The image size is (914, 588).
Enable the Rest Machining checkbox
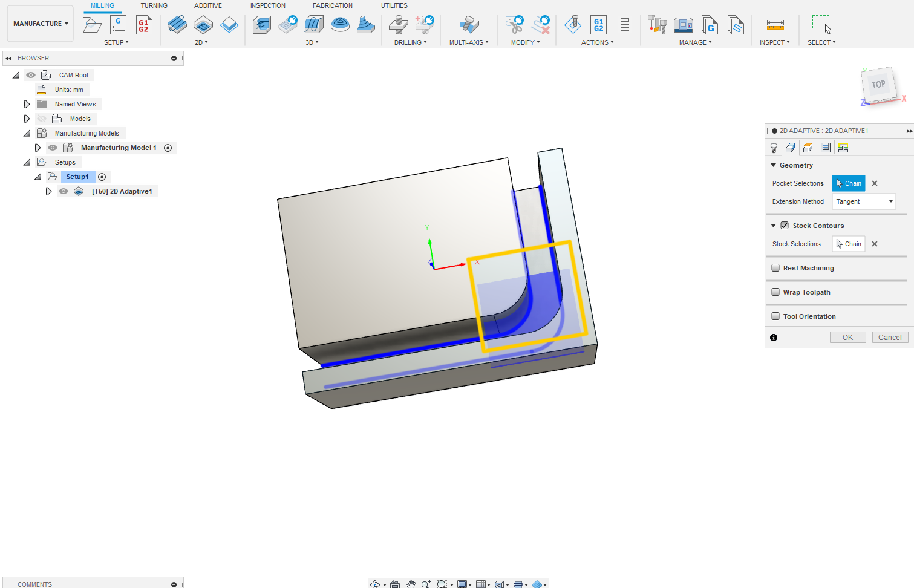(775, 268)
